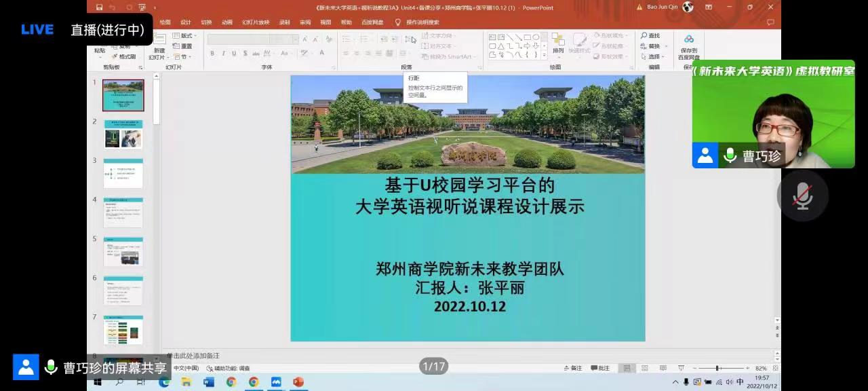Screen dimensions: 868x391
Task: Expand the Layout (版式) dropdown
Action: click(184, 35)
